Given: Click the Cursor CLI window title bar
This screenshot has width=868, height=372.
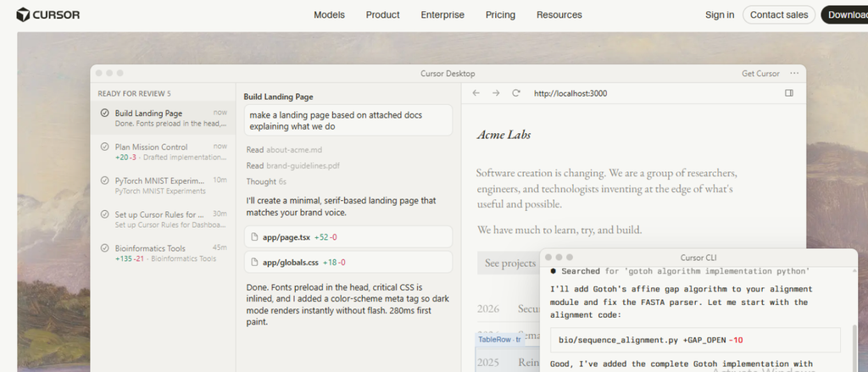Looking at the screenshot, I should (x=698, y=258).
